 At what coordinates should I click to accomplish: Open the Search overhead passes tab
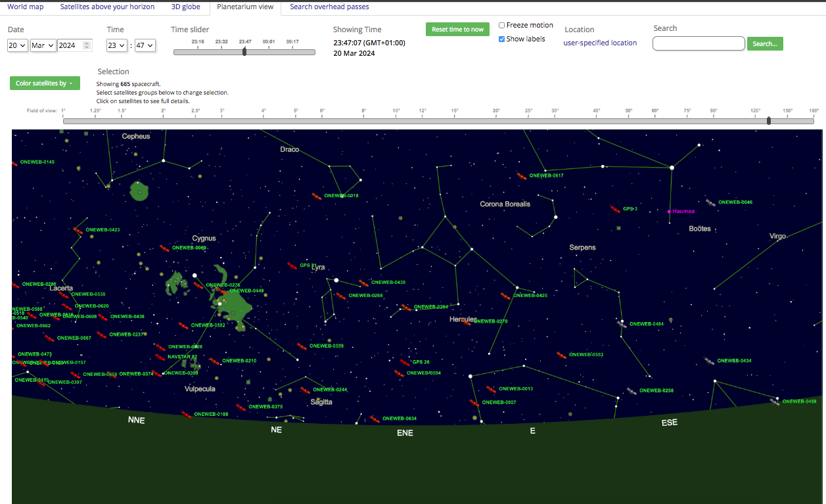click(x=329, y=7)
